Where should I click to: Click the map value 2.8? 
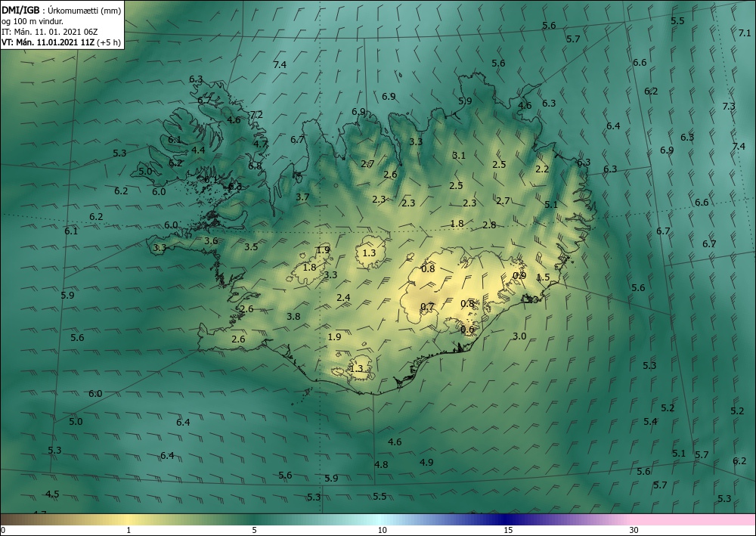click(x=489, y=225)
